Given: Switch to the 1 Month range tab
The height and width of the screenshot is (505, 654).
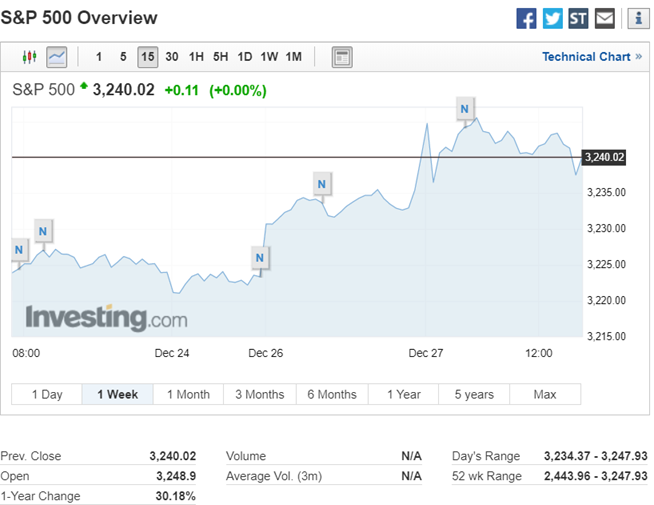Looking at the screenshot, I should 188,394.
